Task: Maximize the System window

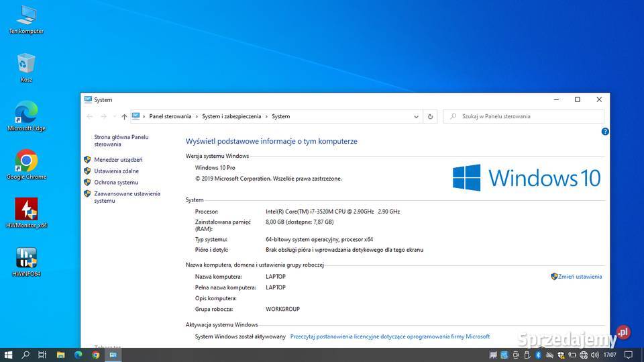Action: pos(578,99)
